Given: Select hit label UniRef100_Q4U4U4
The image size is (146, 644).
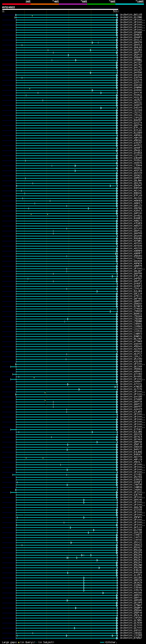Looking at the screenshot, I should 131,261.
